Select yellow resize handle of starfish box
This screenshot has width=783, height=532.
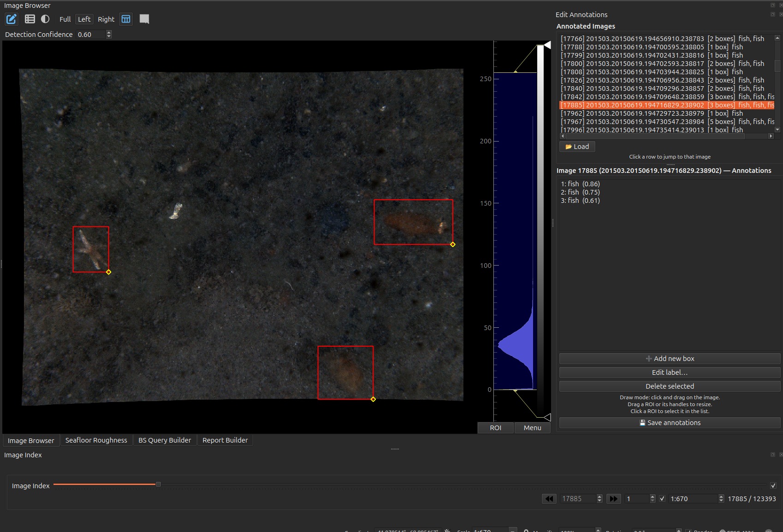(108, 272)
